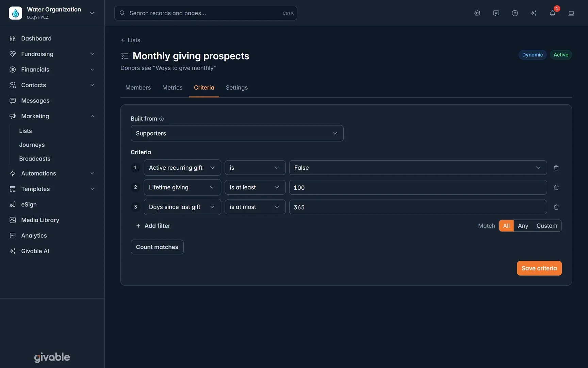The height and width of the screenshot is (368, 588).
Task: Click the Water Organization logo
Action: [15, 13]
